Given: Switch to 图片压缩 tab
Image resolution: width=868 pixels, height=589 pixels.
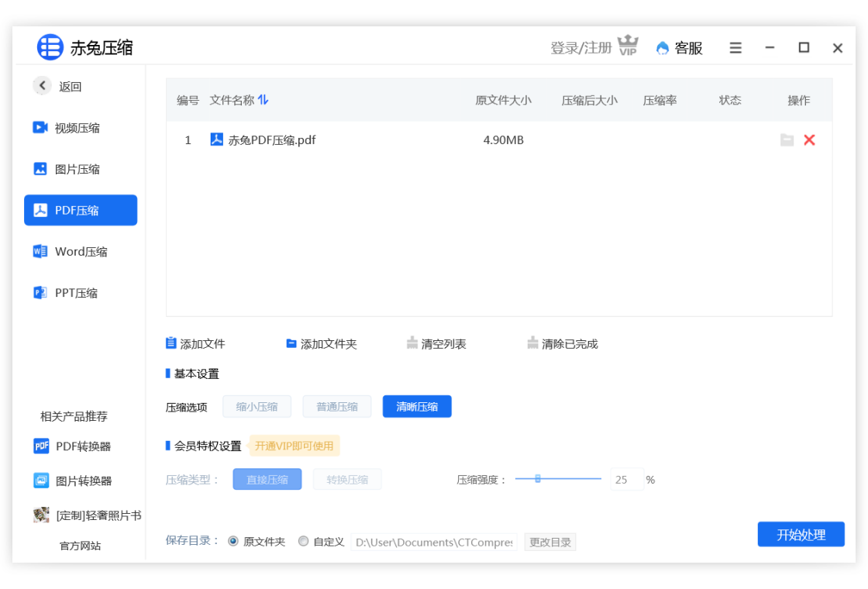Looking at the screenshot, I should (81, 169).
